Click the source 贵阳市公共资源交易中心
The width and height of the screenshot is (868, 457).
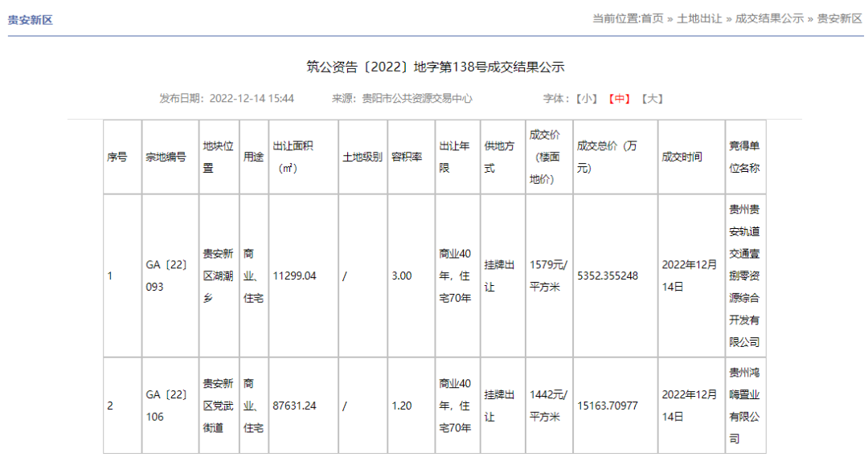pyautogui.click(x=417, y=99)
